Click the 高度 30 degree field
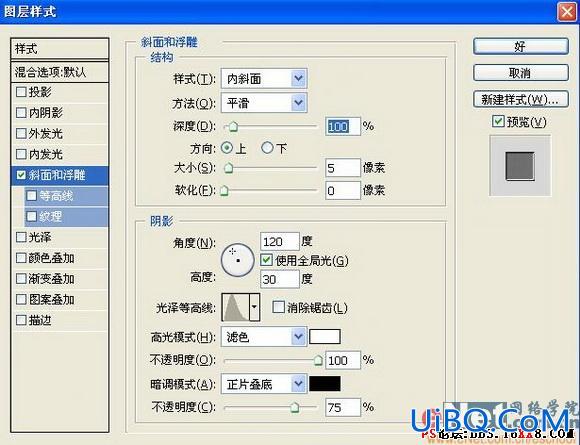Viewport: 580px width, 445px height. pos(280,279)
